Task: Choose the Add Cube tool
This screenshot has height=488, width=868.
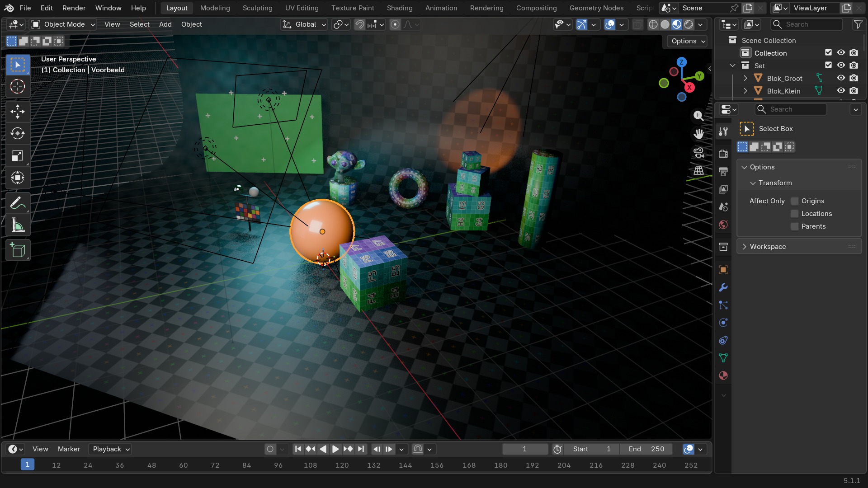Action: coord(18,250)
